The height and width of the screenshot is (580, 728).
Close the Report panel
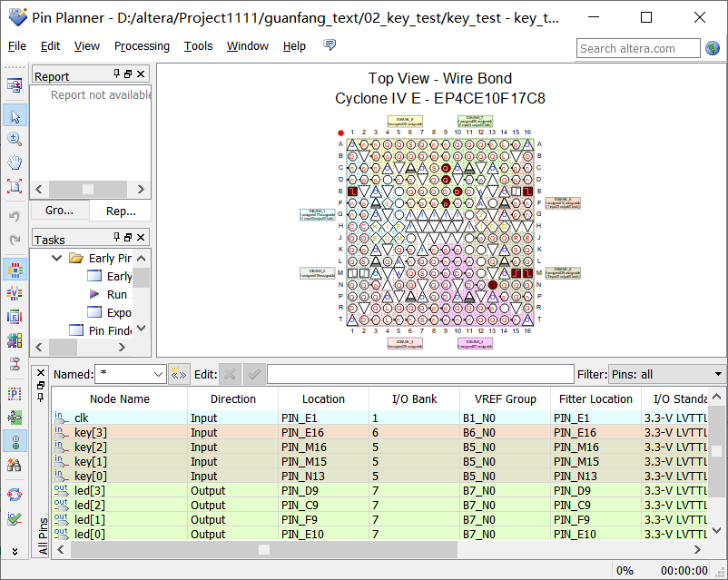tap(141, 74)
